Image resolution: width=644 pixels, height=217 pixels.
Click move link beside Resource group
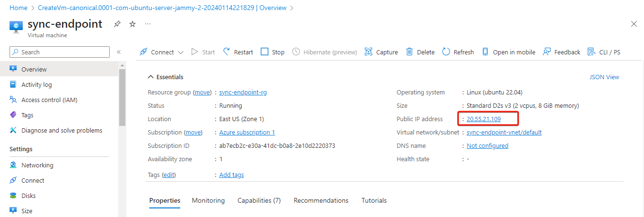click(202, 93)
